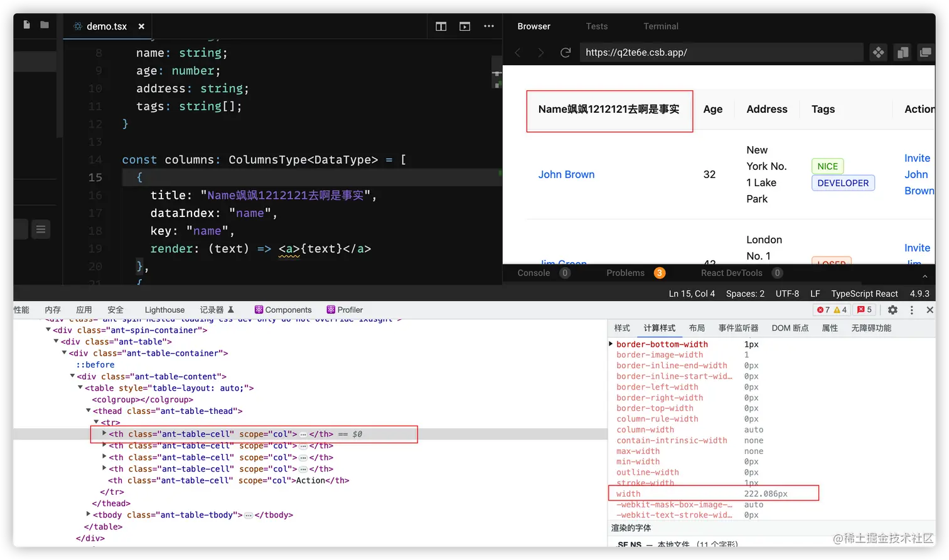Viewport: 949px width, 560px height.
Task: Switch to the 无障碍功能 accessibility tab
Action: pyautogui.click(x=871, y=328)
